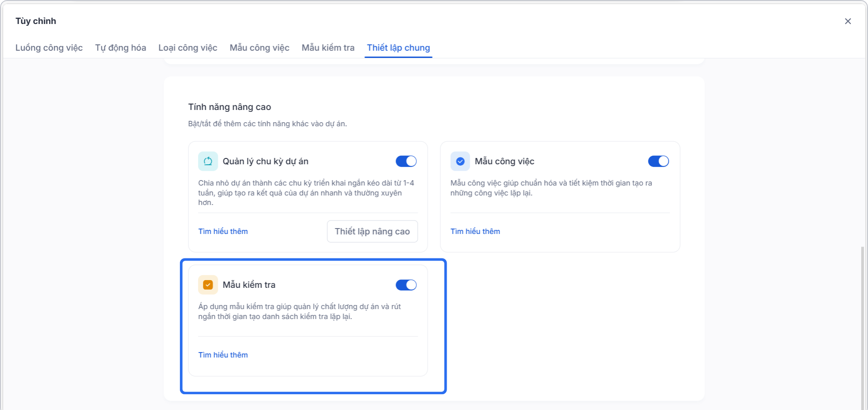Click the Thiết lập nâng cao button

point(372,231)
